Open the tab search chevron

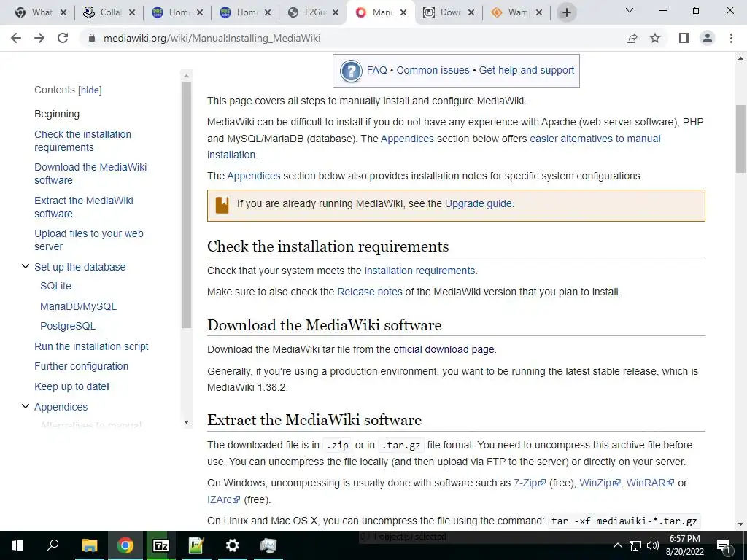[630, 10]
